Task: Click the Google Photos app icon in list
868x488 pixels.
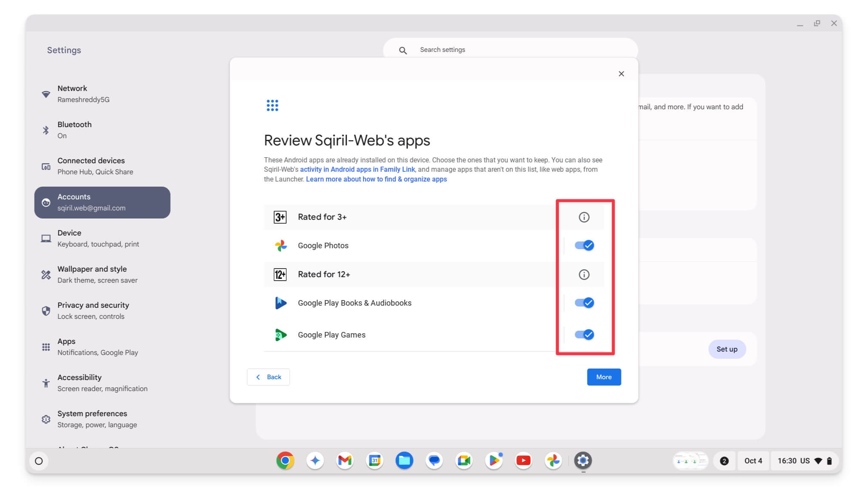Action: point(281,245)
